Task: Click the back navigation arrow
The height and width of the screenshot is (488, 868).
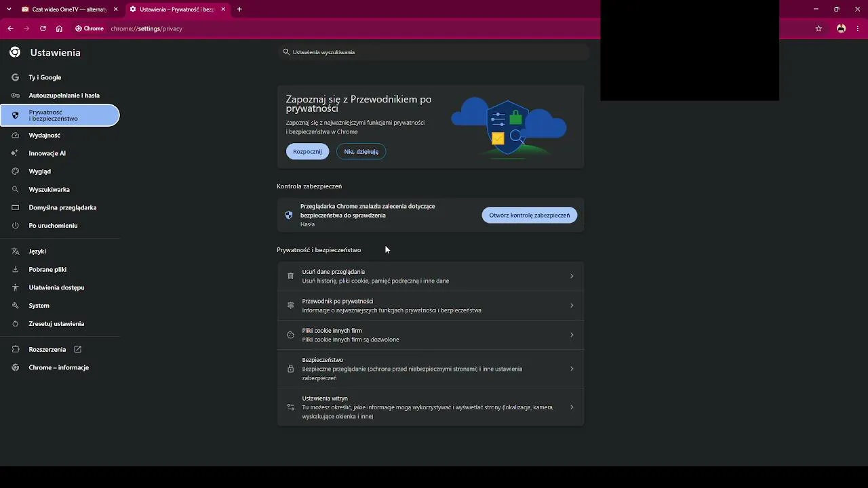Action: coord(10,28)
